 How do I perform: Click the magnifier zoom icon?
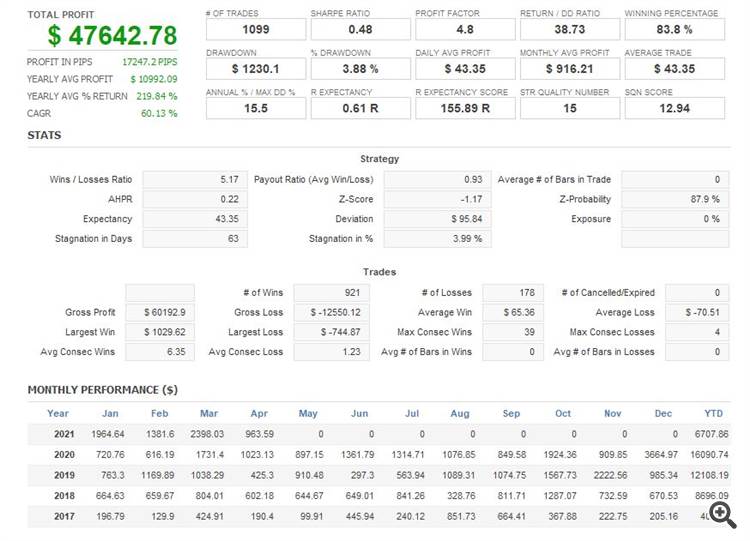[x=723, y=515]
